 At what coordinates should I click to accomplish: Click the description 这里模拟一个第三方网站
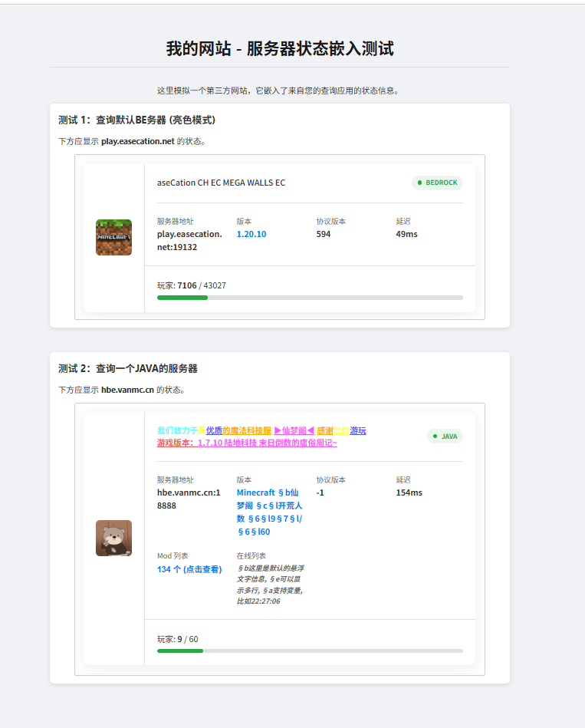pyautogui.click(x=279, y=91)
